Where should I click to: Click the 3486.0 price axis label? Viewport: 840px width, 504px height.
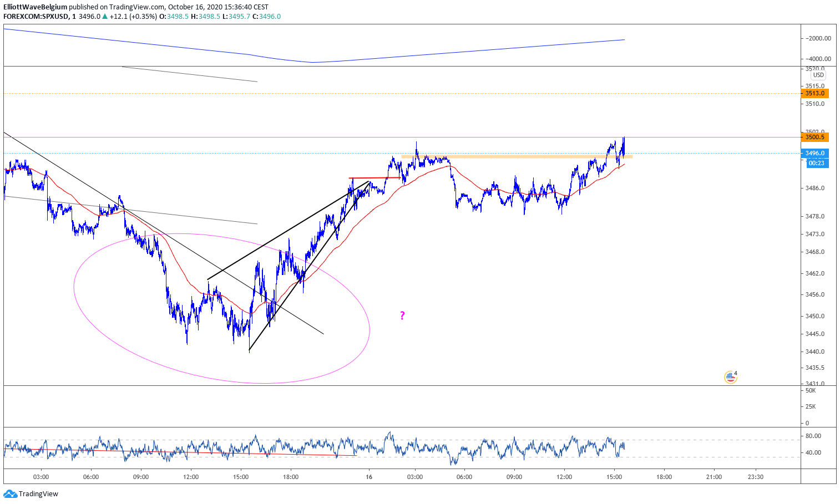(815, 188)
